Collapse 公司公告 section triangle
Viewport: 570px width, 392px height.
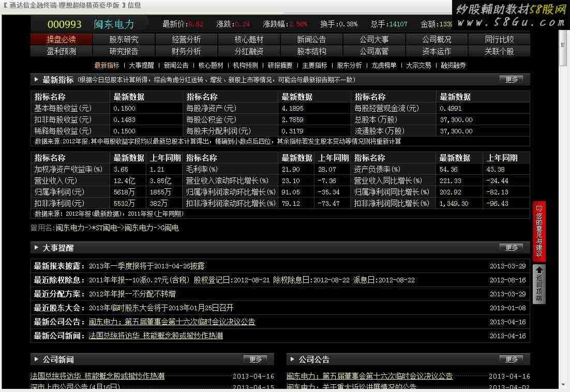pyautogui.click(x=292, y=359)
